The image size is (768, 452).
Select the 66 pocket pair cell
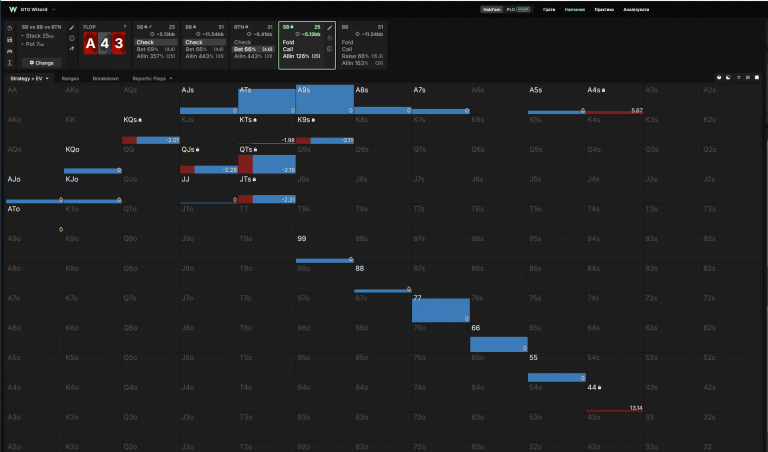[x=499, y=338]
